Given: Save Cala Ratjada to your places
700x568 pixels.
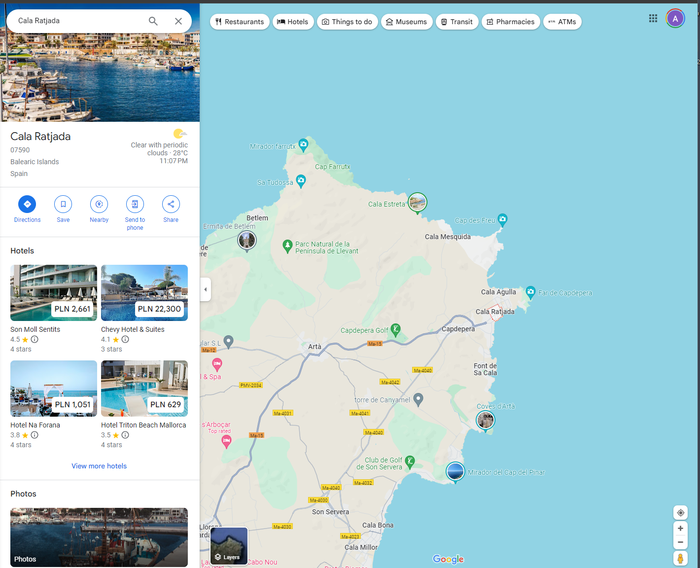Looking at the screenshot, I should (63, 209).
